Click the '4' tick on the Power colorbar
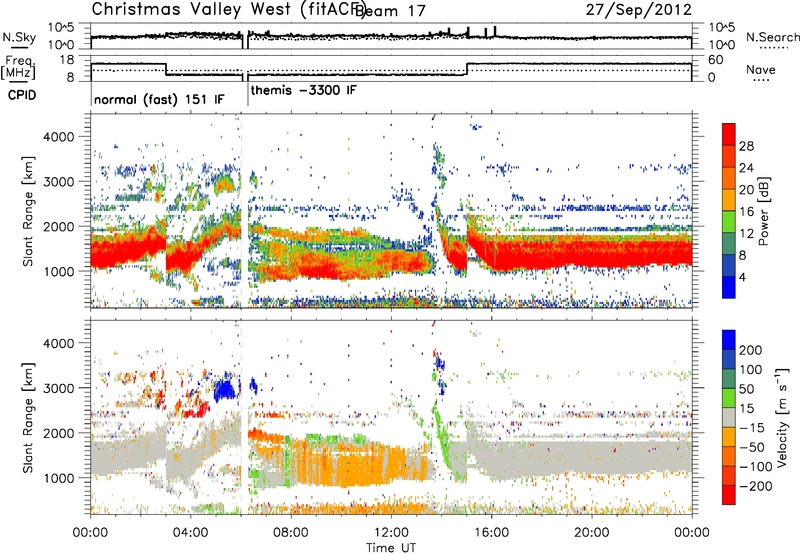Image resolution: width=800 pixels, height=554 pixels. (x=742, y=277)
